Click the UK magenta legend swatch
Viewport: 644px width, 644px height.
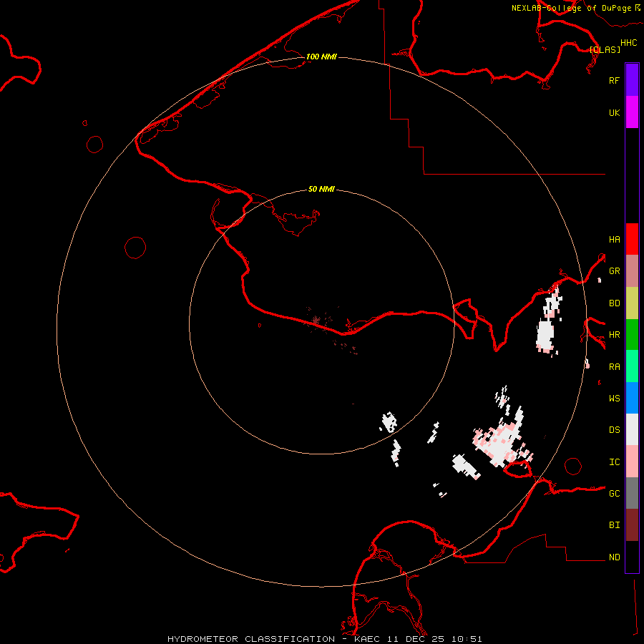click(x=632, y=112)
